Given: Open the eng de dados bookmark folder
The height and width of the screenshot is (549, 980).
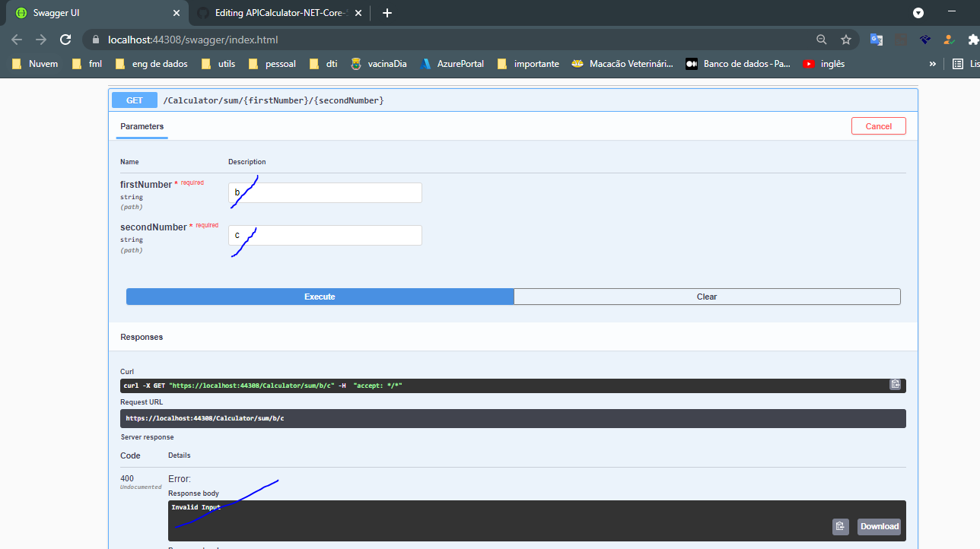Looking at the screenshot, I should (x=151, y=64).
